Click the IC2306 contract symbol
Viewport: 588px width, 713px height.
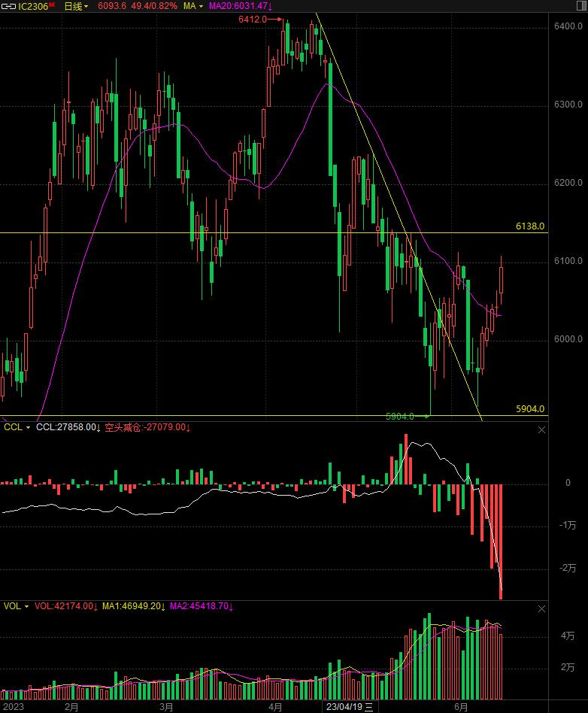[x=35, y=6]
